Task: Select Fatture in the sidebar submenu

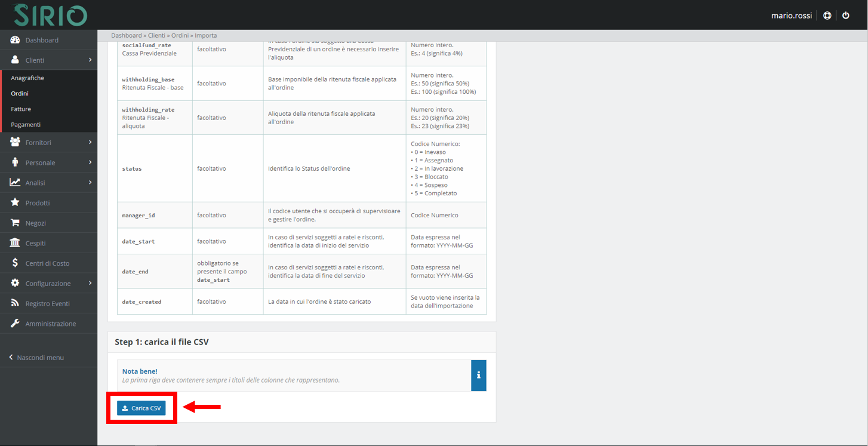Action: pos(21,109)
